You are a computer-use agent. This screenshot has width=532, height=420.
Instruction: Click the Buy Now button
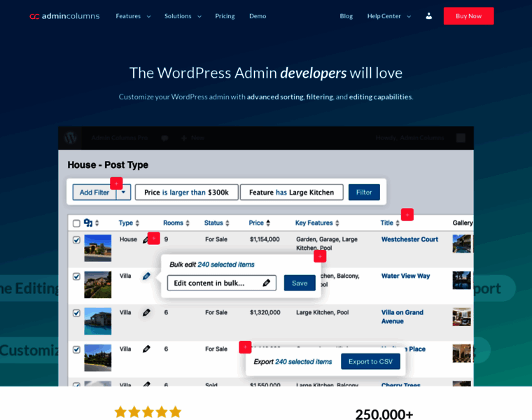point(468,16)
